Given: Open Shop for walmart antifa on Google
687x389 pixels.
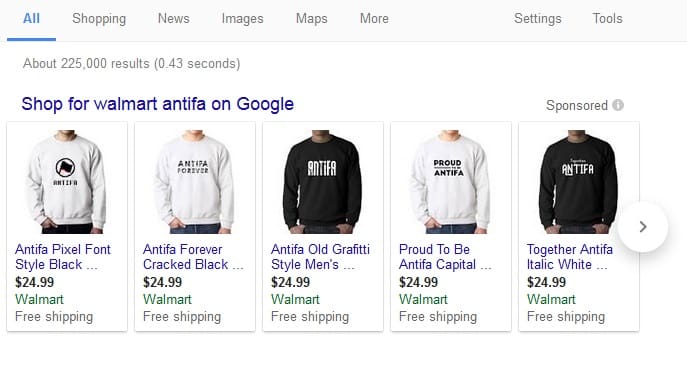Looking at the screenshot, I should (158, 104).
